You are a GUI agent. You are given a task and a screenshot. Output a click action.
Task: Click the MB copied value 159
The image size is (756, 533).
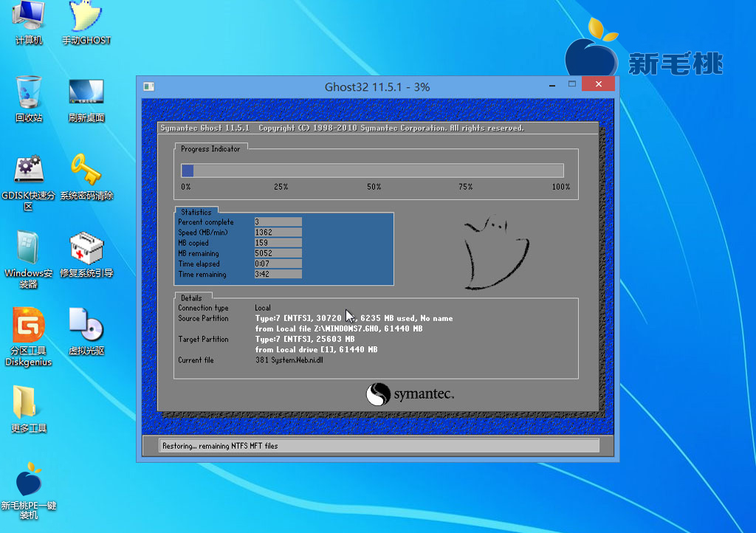point(278,243)
